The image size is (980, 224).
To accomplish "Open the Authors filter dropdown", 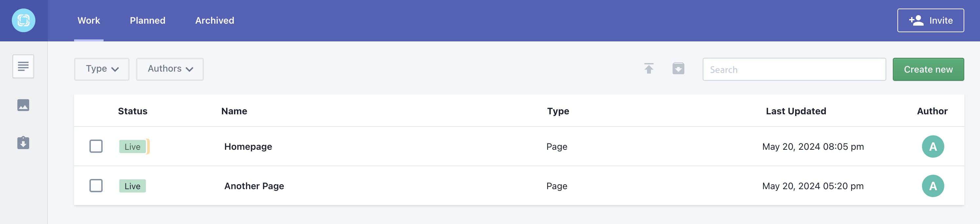I will pyautogui.click(x=170, y=69).
